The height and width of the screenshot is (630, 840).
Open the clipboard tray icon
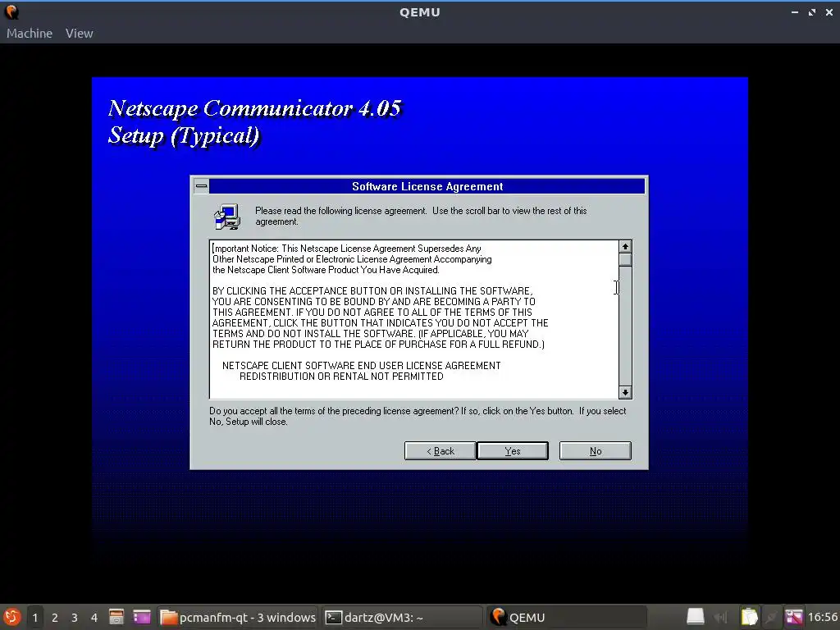tap(749, 617)
